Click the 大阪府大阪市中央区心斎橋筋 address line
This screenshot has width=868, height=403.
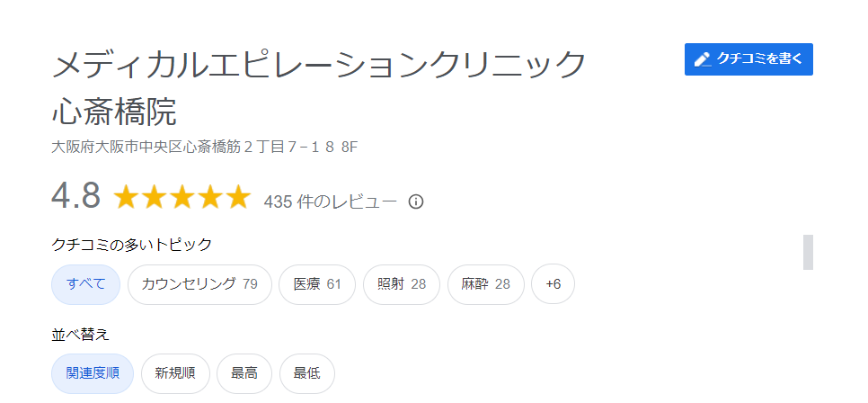pos(206,147)
